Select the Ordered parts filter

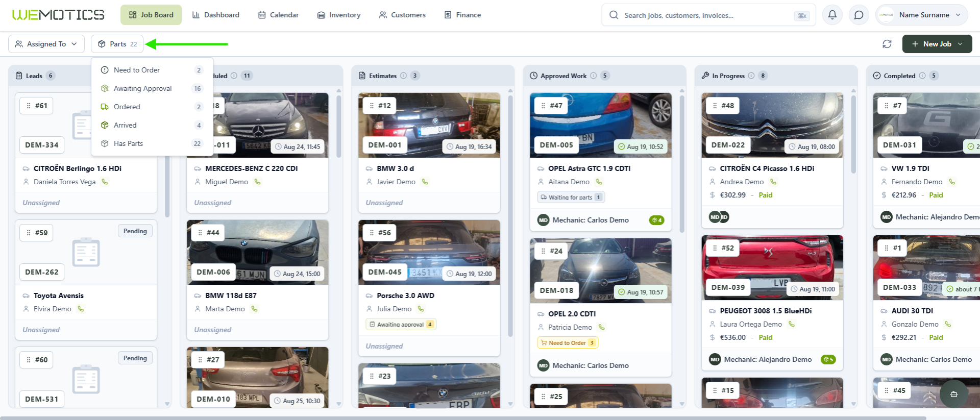(152, 107)
